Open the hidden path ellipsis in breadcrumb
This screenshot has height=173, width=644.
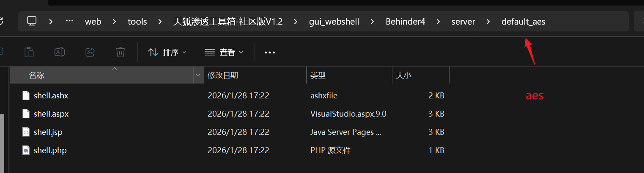click(x=70, y=21)
